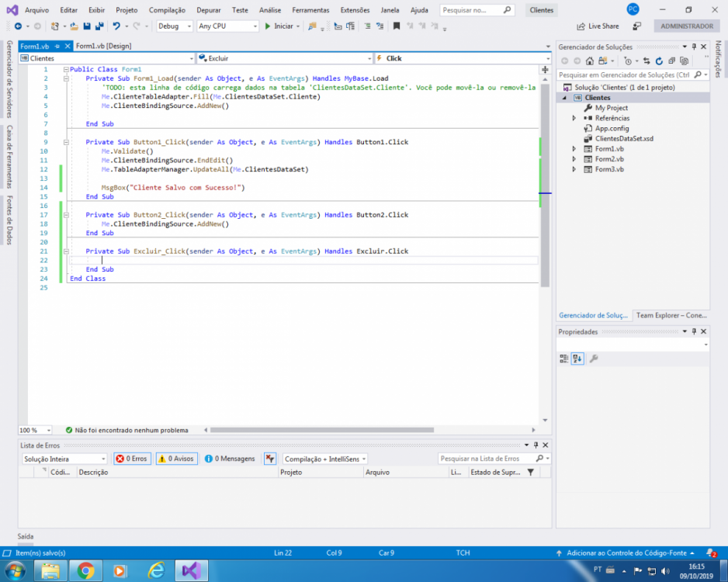Viewport: 728px width, 582px height.
Task: Open the Projeto menu
Action: tap(127, 10)
